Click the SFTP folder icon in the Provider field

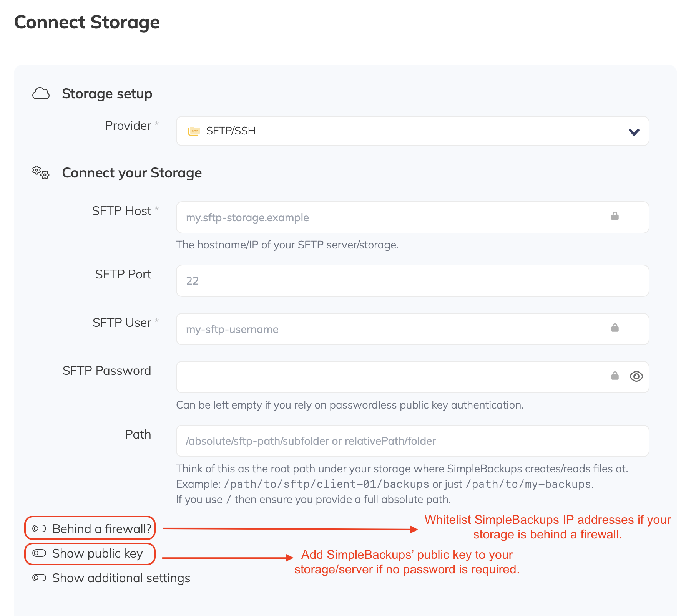click(194, 131)
